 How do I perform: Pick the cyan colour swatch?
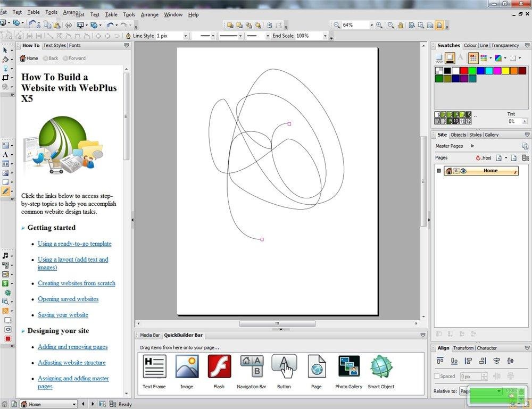(489, 71)
